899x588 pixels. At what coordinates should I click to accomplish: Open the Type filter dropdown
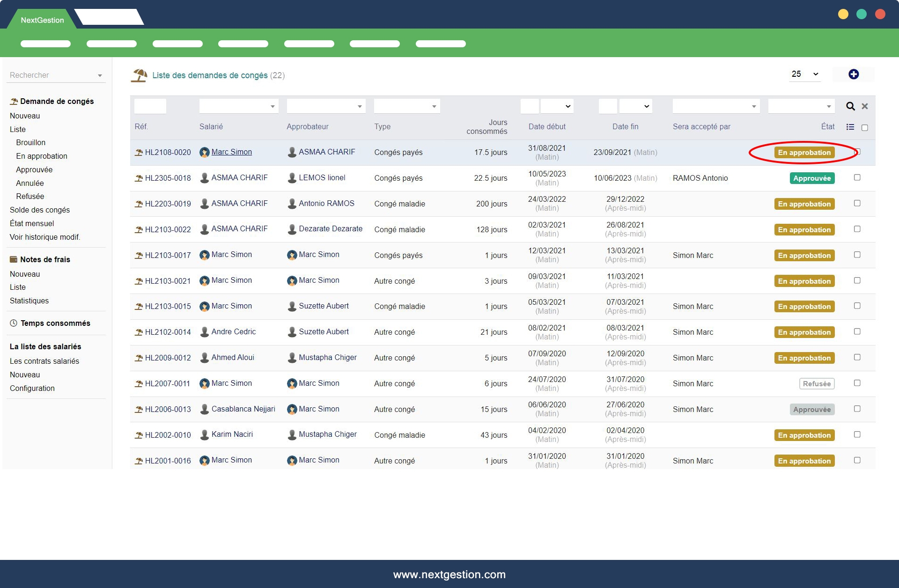coord(406,106)
